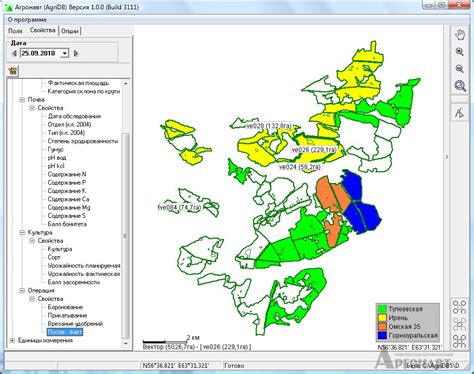
Task: Select Содержание Mg tree item
Action: pyautogui.click(x=69, y=208)
